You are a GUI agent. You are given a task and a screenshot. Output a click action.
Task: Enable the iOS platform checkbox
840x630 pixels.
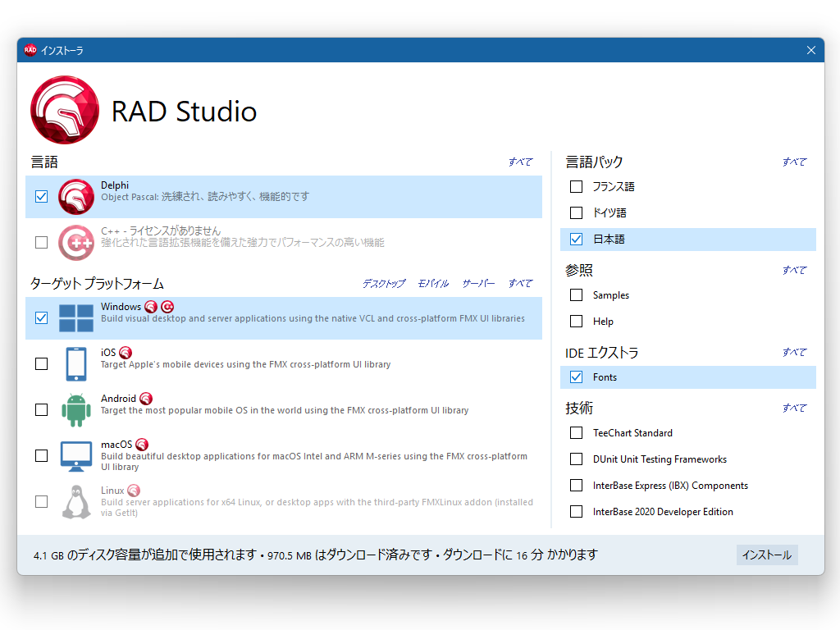pos(41,363)
